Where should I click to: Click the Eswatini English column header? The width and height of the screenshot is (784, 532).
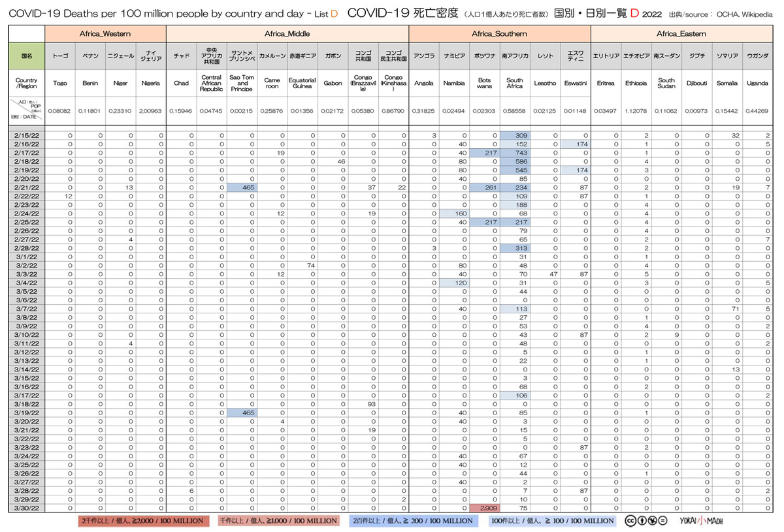pos(575,84)
